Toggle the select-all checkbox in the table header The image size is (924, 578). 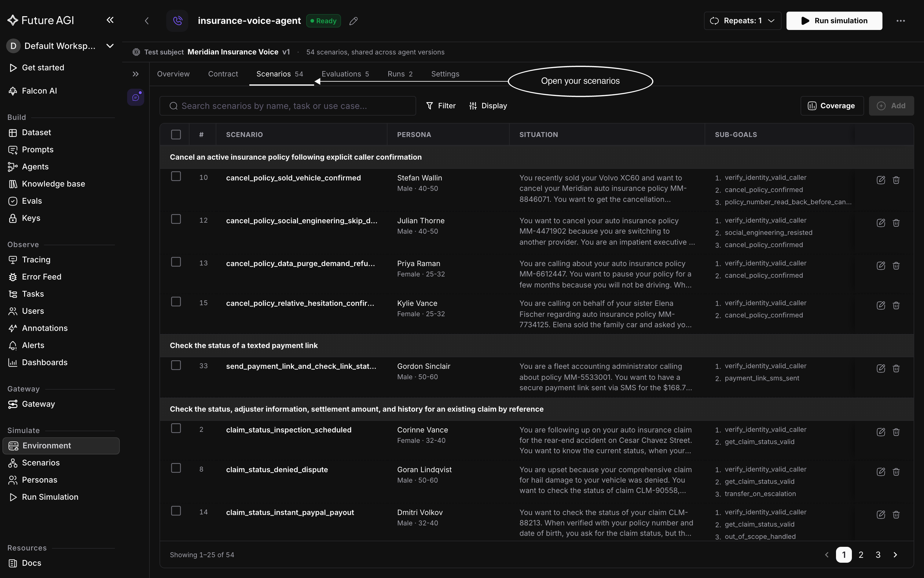point(176,135)
